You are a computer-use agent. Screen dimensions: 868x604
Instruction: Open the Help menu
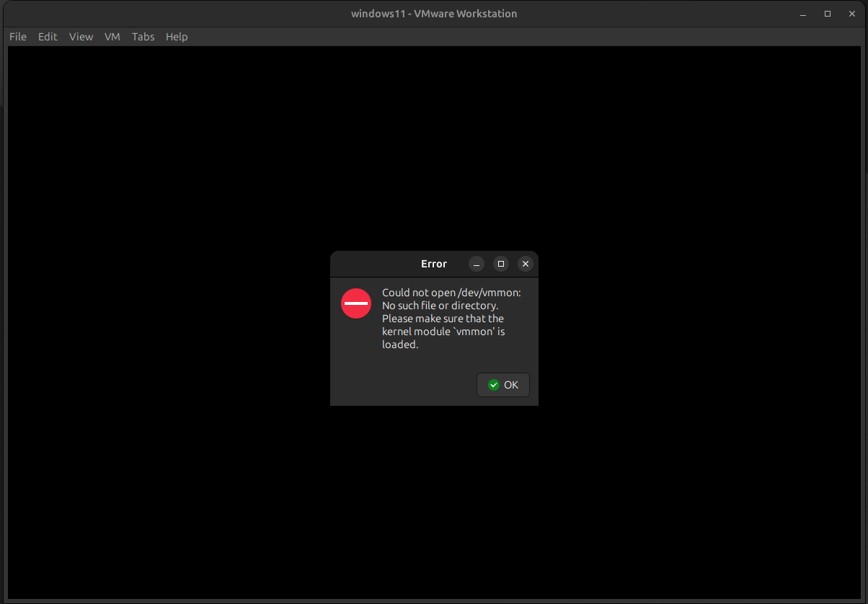[177, 37]
